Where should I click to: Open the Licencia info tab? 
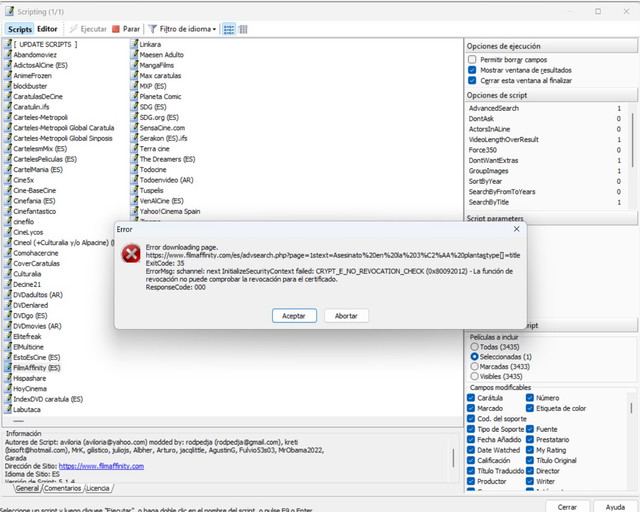coord(98,488)
